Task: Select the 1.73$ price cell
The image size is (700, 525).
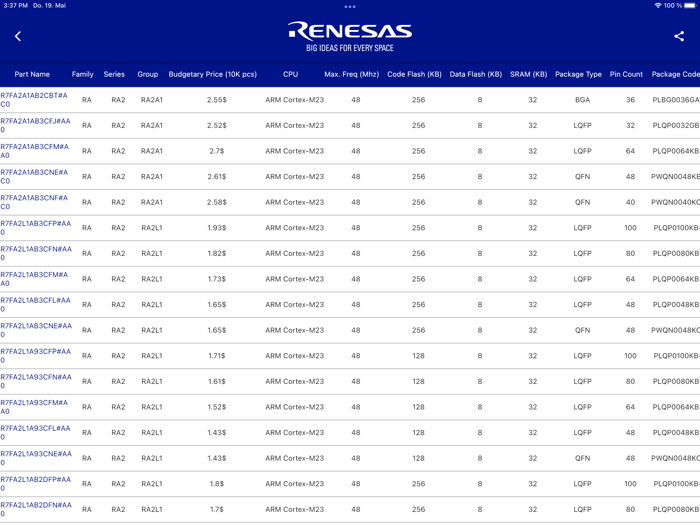Action: click(x=217, y=279)
